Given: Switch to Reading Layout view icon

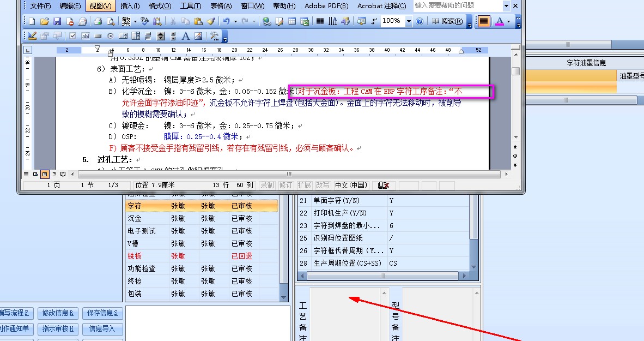Looking at the screenshot, I should pyautogui.click(x=63, y=175).
